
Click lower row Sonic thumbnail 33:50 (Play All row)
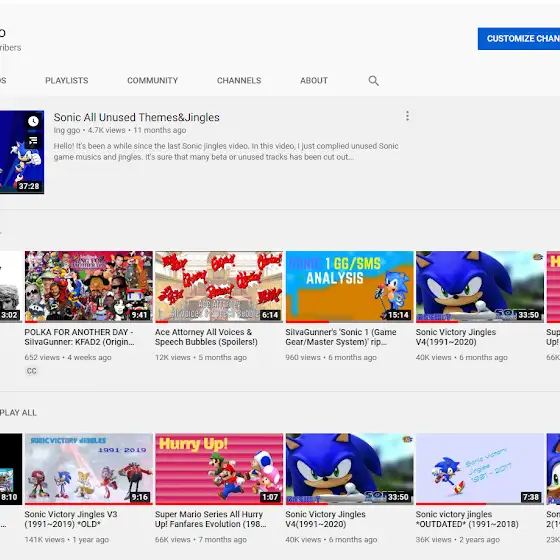(x=350, y=469)
